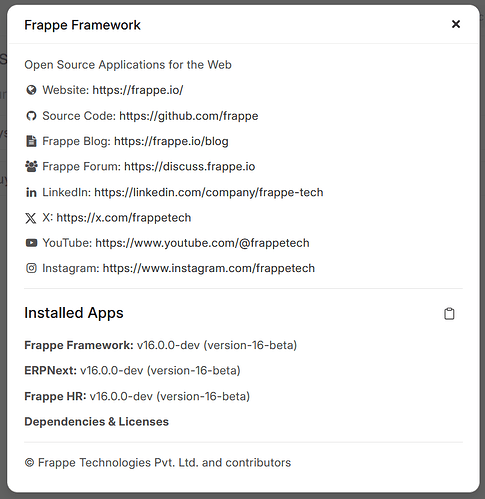The width and height of the screenshot is (485, 499).
Task: Close the Frappe Framework dialog
Action: point(456,24)
